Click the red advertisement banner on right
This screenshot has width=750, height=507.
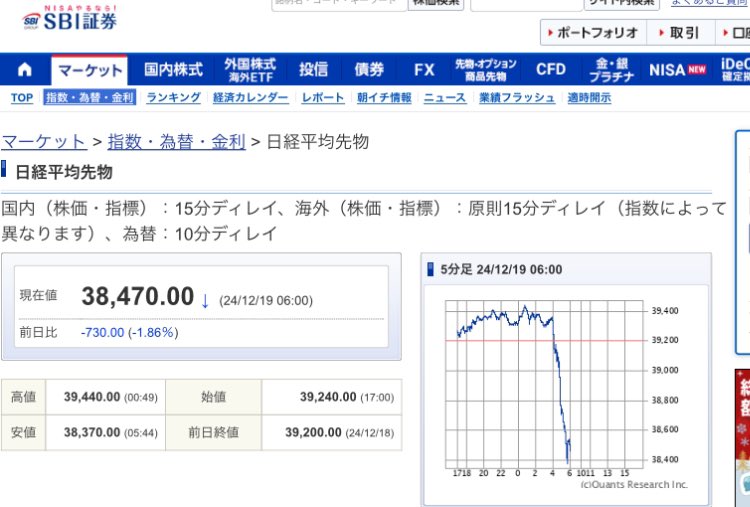click(742, 438)
